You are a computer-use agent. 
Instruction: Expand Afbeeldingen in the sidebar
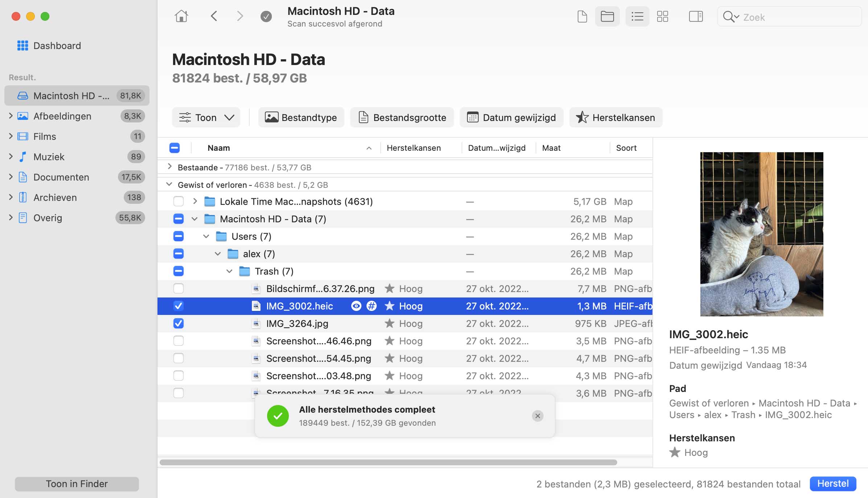[11, 116]
